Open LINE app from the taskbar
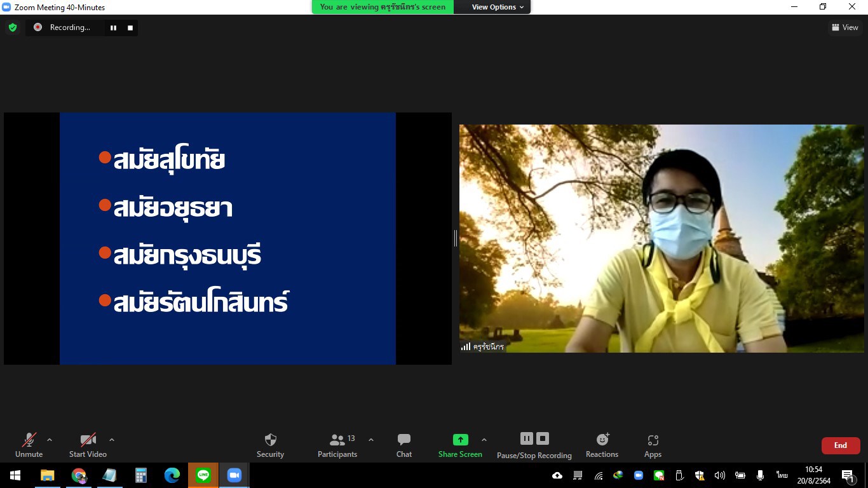The image size is (868, 488). click(203, 475)
